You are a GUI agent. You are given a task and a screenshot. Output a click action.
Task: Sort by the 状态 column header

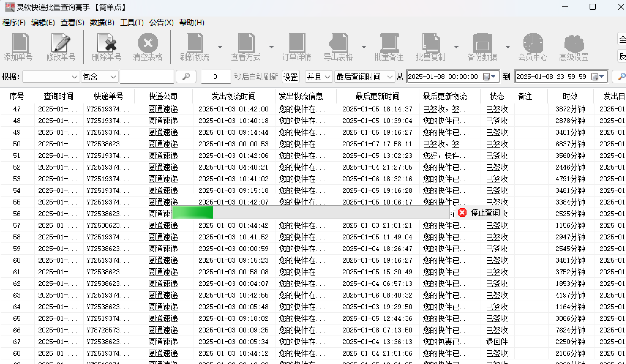coord(497,96)
